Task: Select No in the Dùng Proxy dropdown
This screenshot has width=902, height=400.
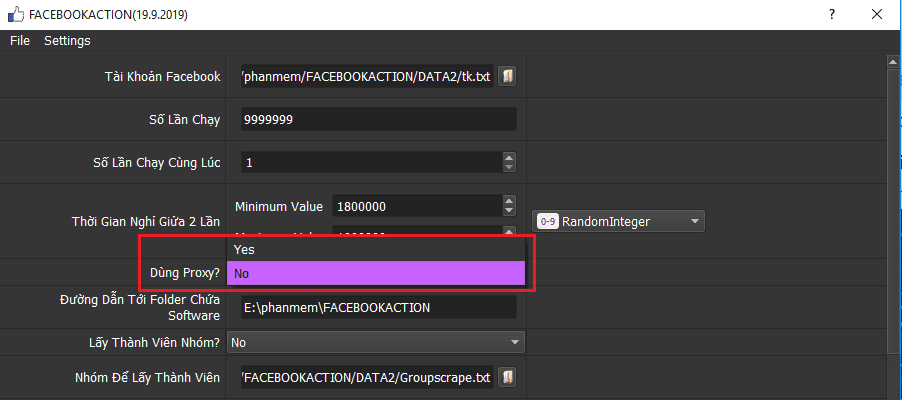Action: point(376,273)
